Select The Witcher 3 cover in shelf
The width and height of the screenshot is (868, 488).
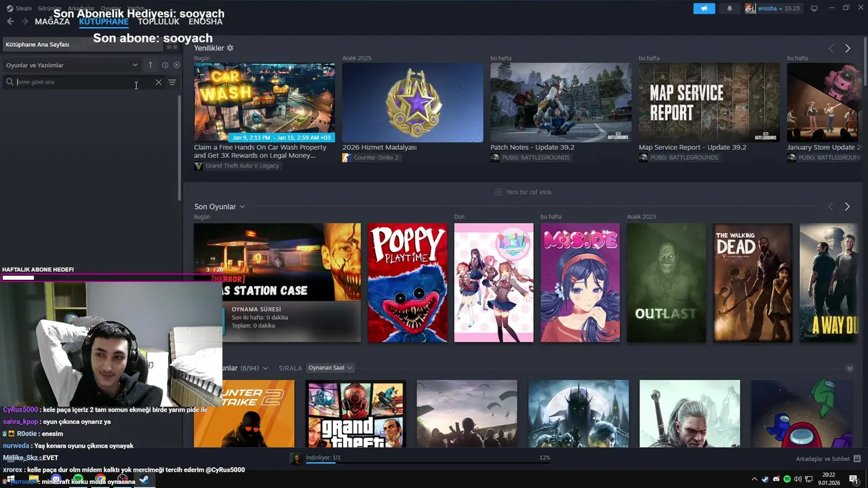pos(690,413)
